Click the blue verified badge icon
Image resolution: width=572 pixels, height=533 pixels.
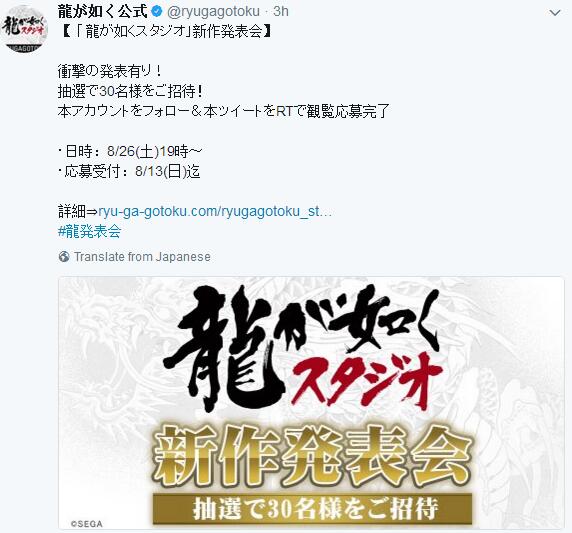point(157,12)
